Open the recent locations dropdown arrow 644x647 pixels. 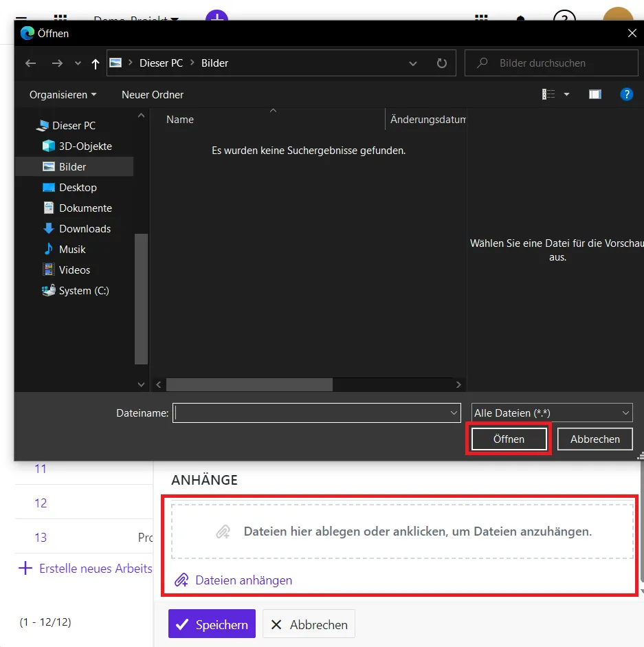coord(78,63)
